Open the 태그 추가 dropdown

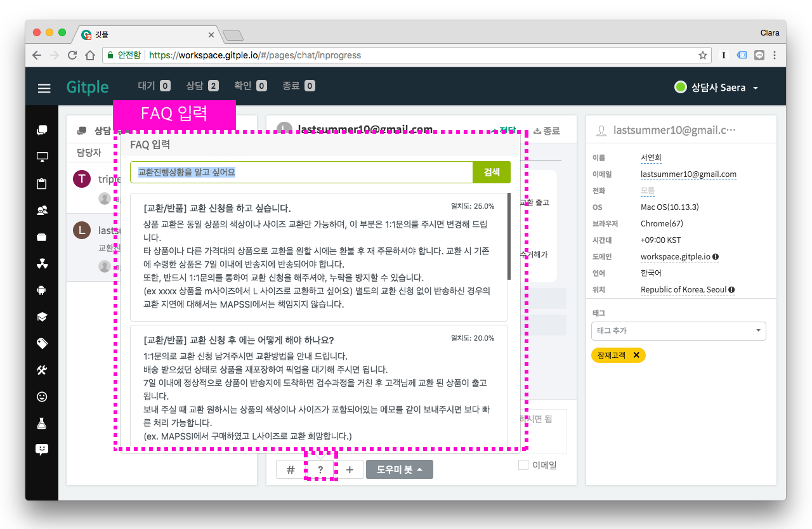[678, 330]
